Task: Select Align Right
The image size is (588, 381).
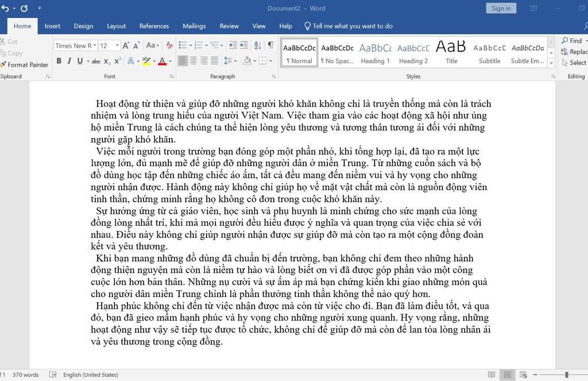Action: (x=204, y=60)
